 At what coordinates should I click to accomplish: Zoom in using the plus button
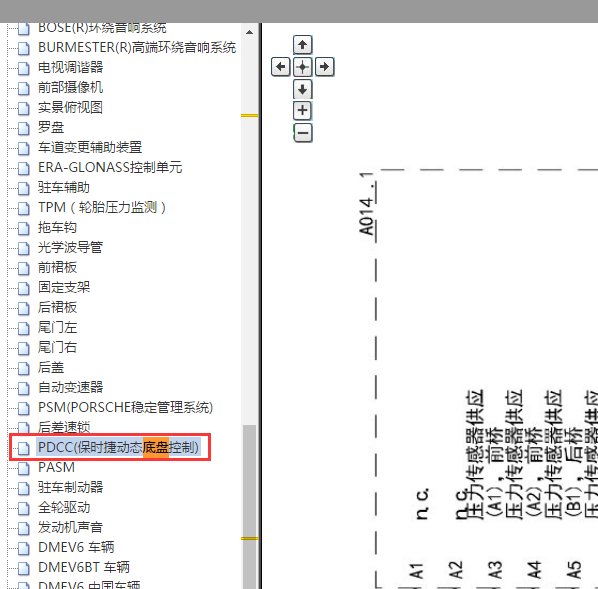[303, 111]
